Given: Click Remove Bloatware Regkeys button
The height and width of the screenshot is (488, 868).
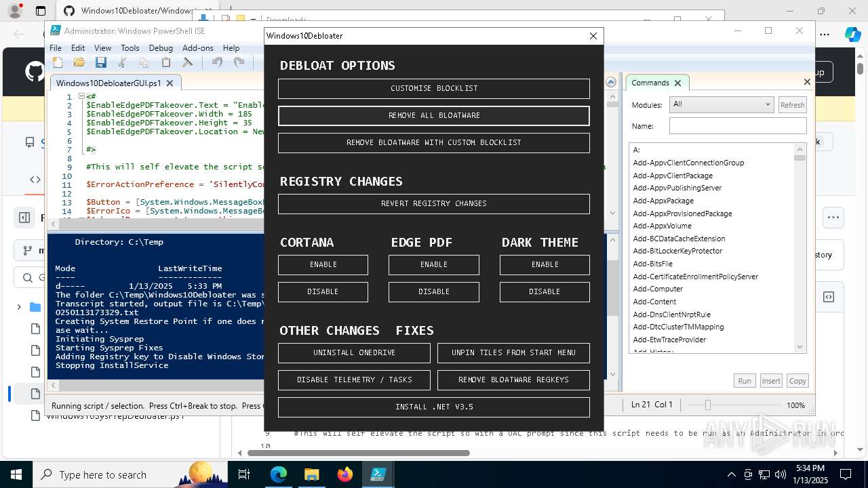Looking at the screenshot, I should tap(513, 380).
